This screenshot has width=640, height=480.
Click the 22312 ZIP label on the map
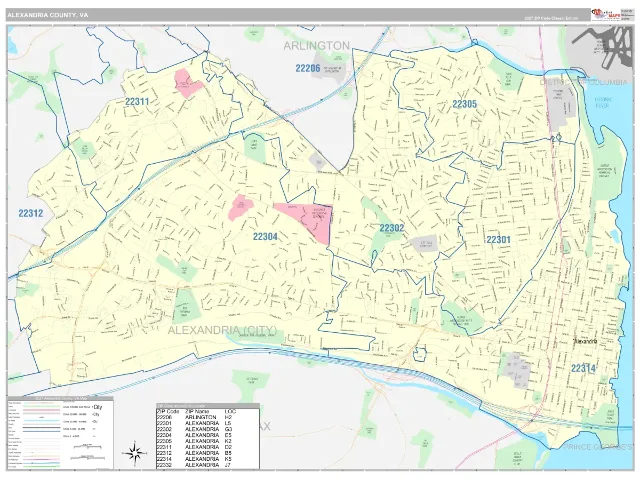tap(31, 213)
